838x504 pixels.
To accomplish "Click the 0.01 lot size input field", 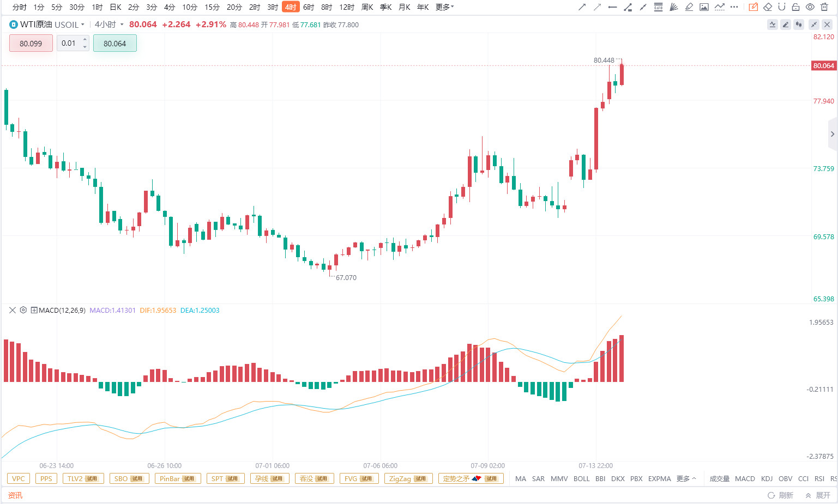I will point(69,43).
